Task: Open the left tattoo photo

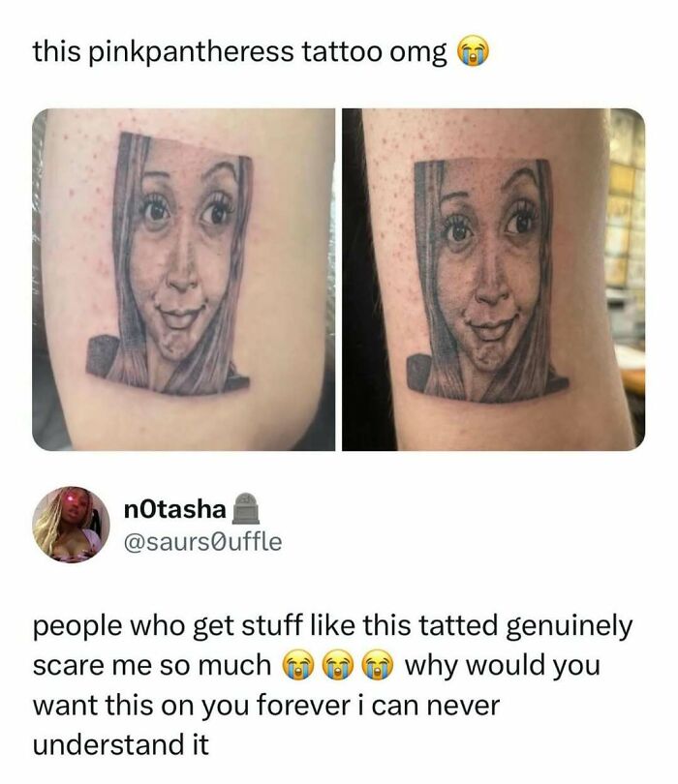Action: 184,280
